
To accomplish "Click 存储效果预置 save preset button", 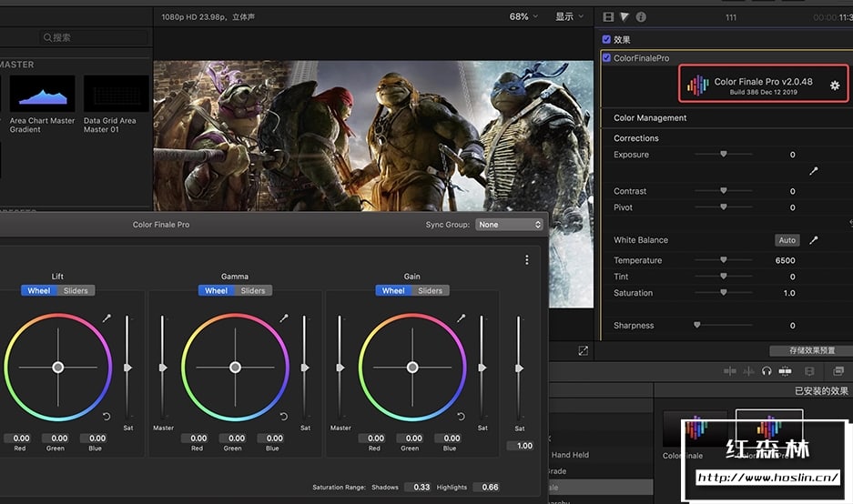I will click(x=811, y=350).
